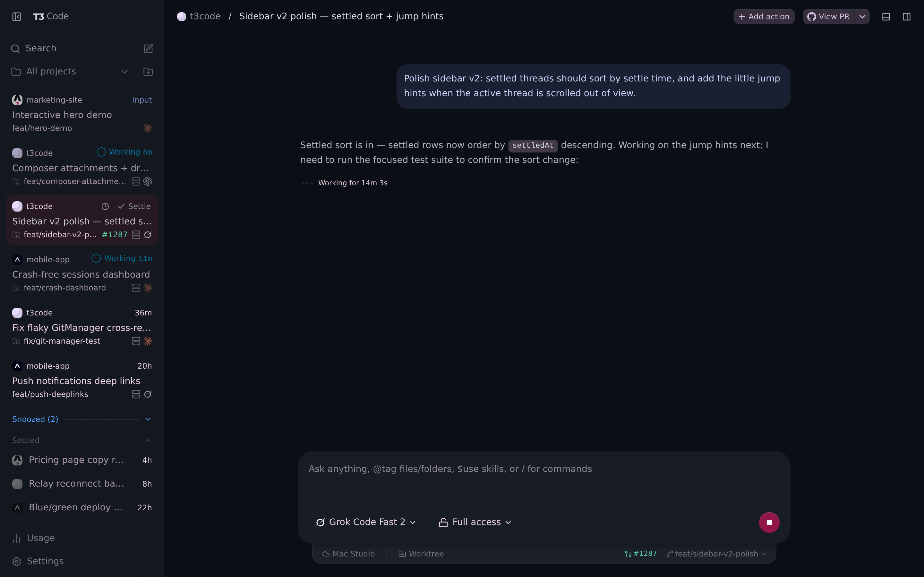The height and width of the screenshot is (577, 924).
Task: Toggle the bottom panel layout icon
Action: point(886,17)
